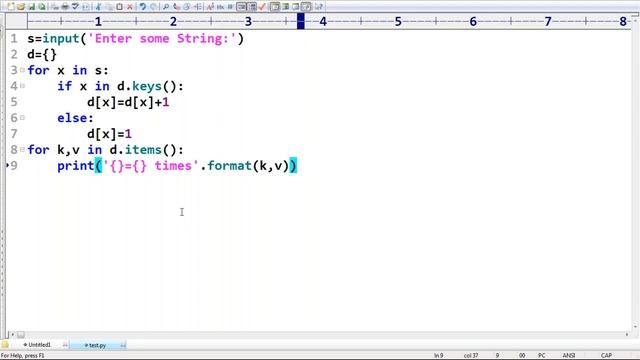Click the Redo arrow icon
This screenshot has height=360, width=640.
click(x=153, y=7)
